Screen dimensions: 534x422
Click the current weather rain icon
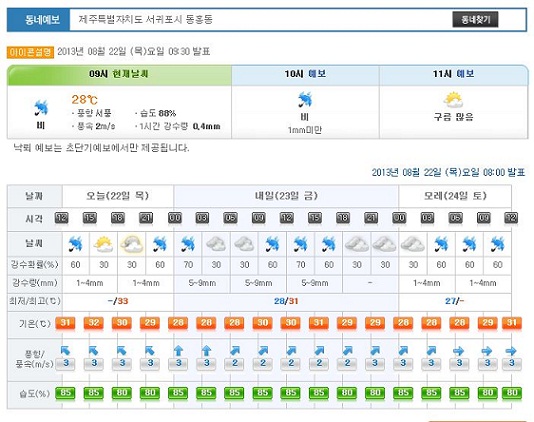click(41, 108)
